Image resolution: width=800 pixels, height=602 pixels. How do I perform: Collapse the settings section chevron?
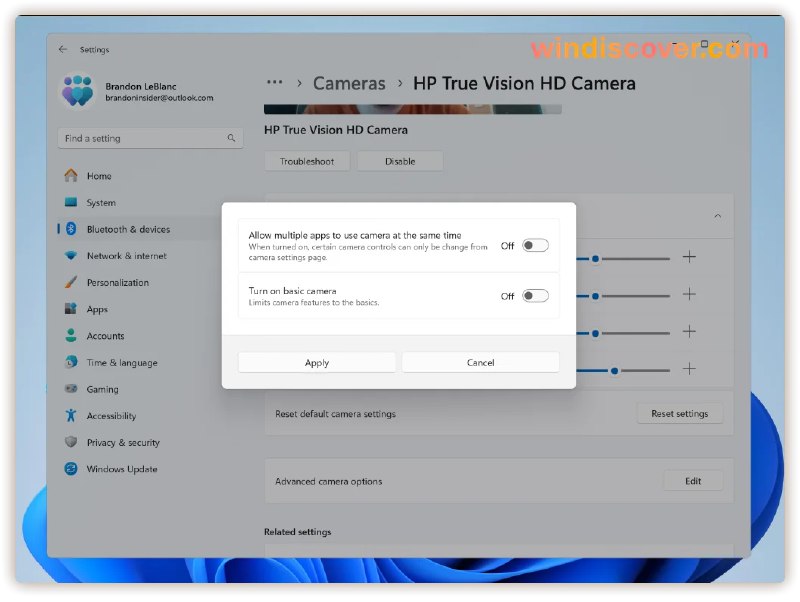[x=717, y=216]
